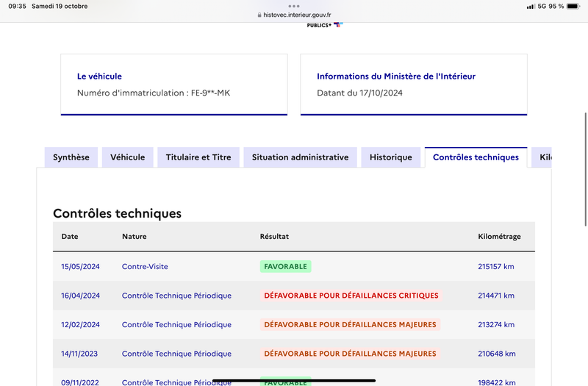Click the 213274 km mileage value
The width and height of the screenshot is (588, 386).
[496, 324]
